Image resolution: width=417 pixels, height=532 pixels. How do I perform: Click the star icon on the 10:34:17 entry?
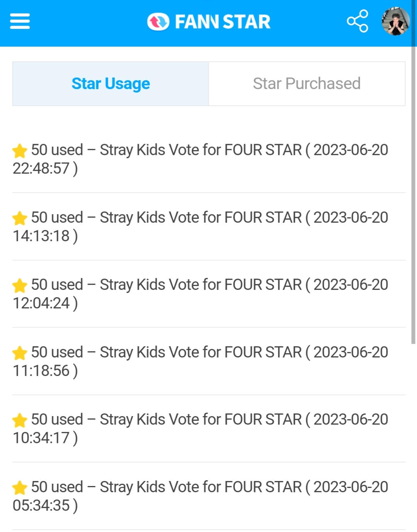pos(19,420)
